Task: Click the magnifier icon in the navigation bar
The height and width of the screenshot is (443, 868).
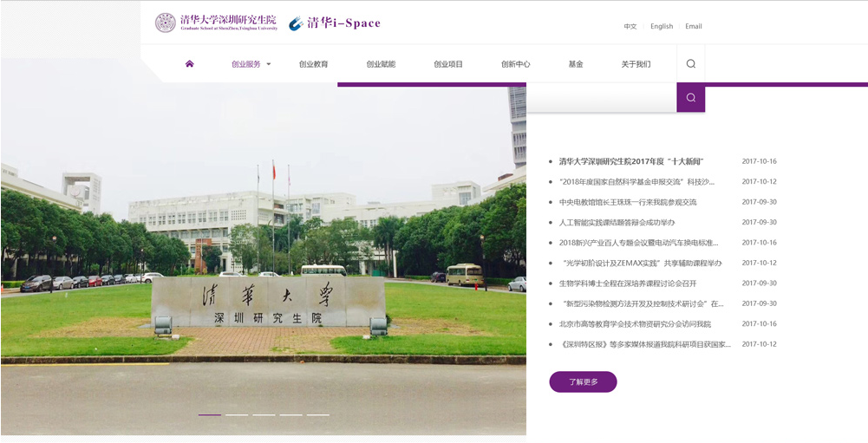Action: coord(690,64)
